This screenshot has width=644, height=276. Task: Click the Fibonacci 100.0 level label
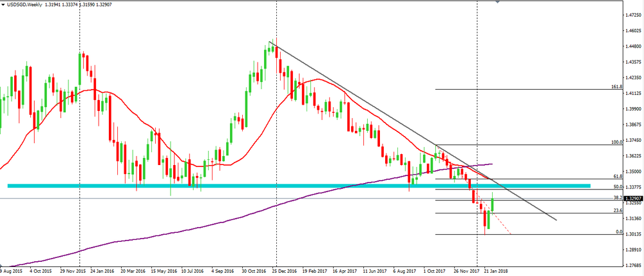point(618,142)
